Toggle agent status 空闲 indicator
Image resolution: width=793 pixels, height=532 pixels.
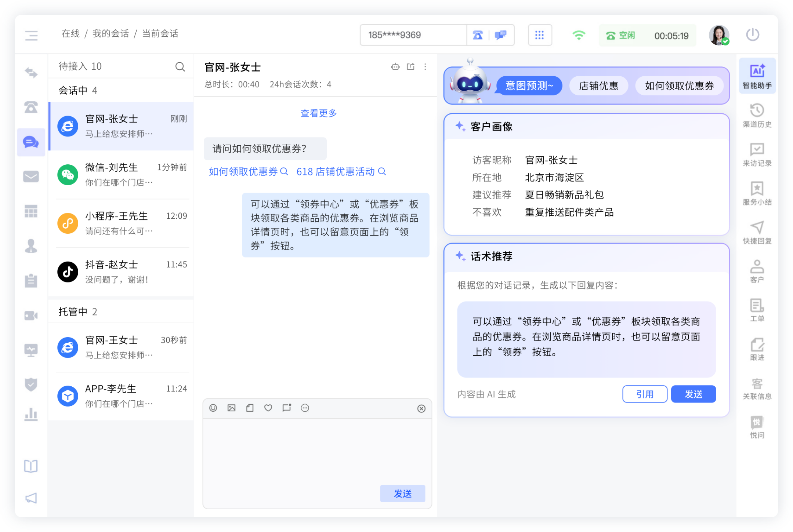pyautogui.click(x=621, y=36)
